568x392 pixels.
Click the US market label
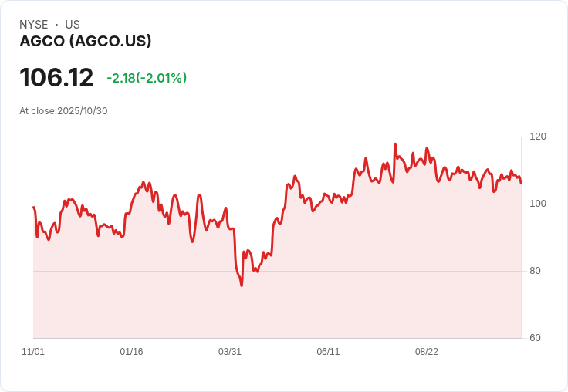click(x=73, y=25)
